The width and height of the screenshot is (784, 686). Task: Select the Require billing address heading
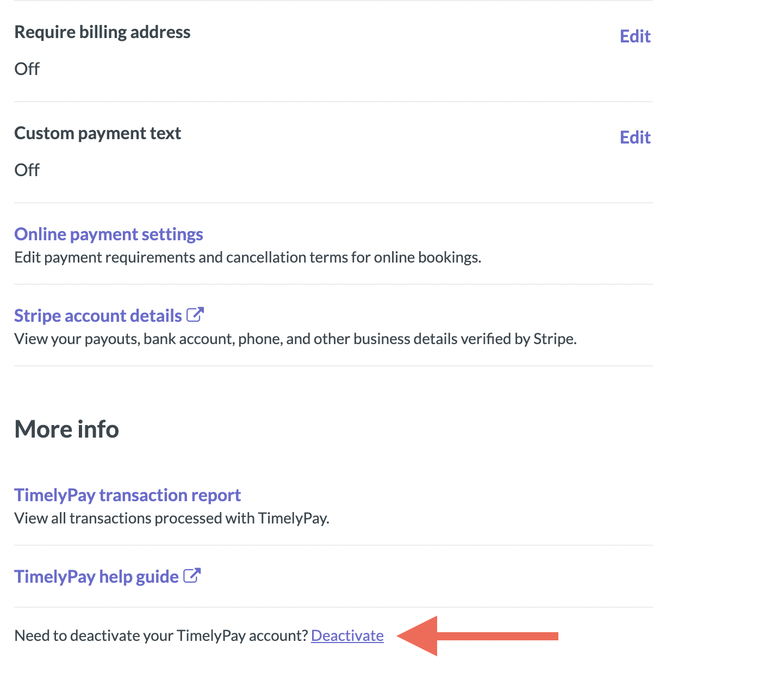pyautogui.click(x=102, y=33)
